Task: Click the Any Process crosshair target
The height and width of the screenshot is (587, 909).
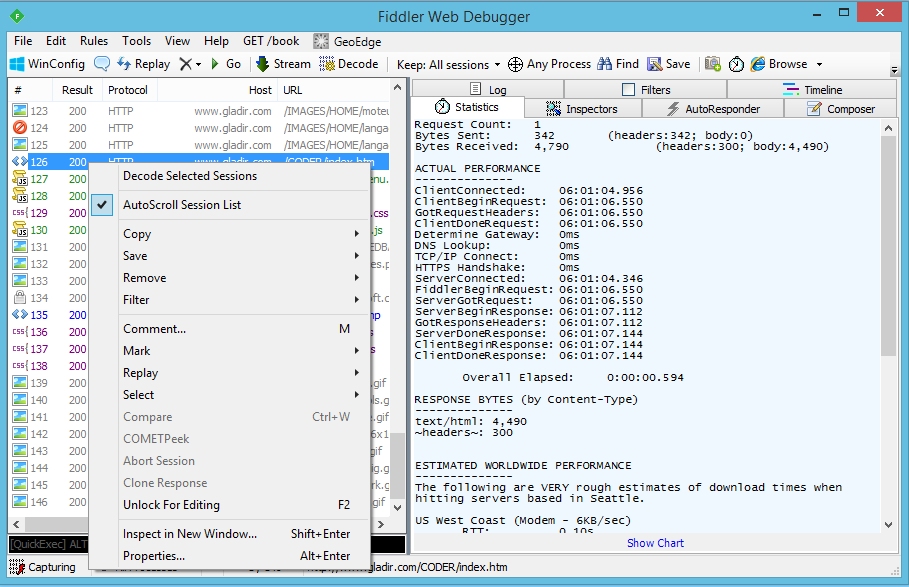Action: tap(516, 64)
